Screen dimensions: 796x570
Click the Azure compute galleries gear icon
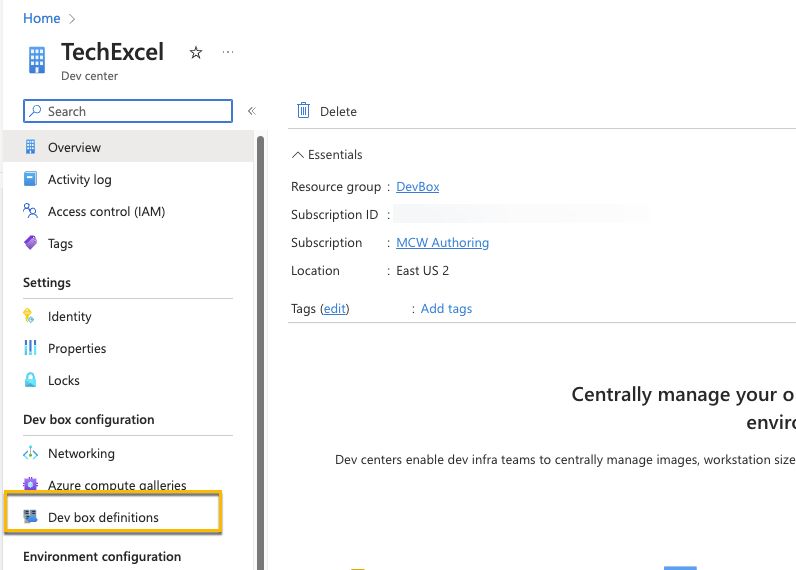(x=30, y=484)
